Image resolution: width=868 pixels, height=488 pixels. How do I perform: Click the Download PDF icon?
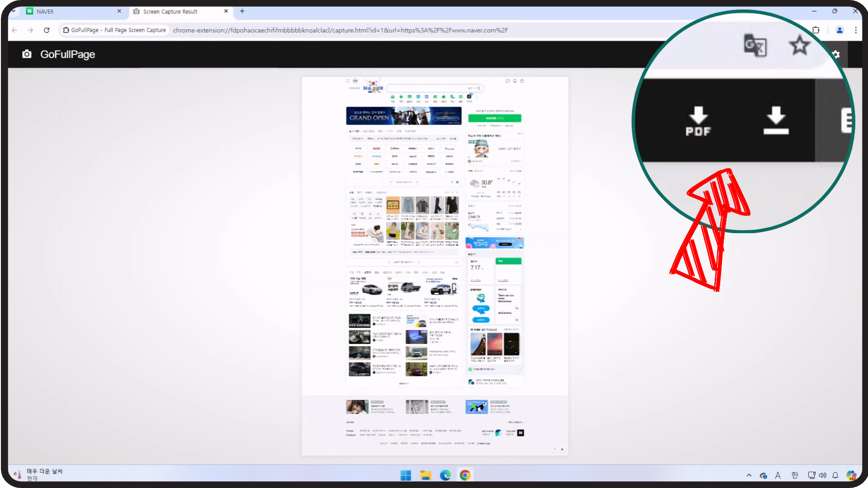point(698,121)
